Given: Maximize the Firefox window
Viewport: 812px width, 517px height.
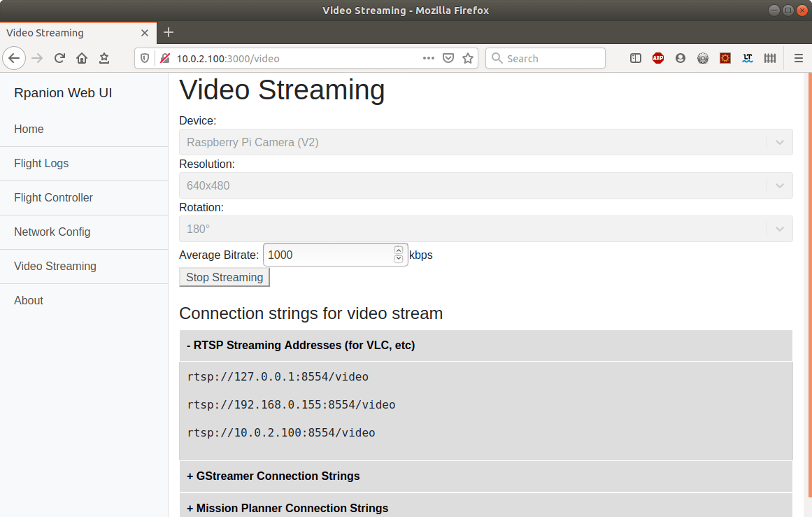Looking at the screenshot, I should pos(788,10).
